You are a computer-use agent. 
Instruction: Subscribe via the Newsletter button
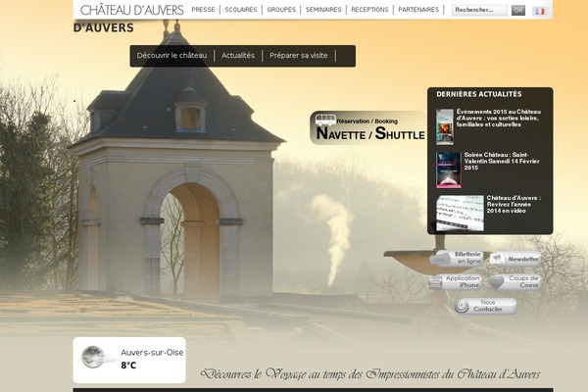coord(515,259)
